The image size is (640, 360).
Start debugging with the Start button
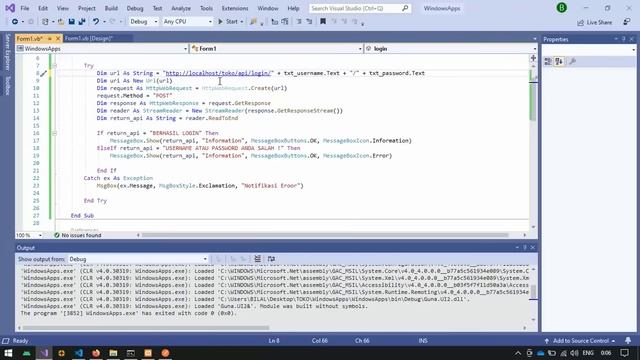coord(228,22)
